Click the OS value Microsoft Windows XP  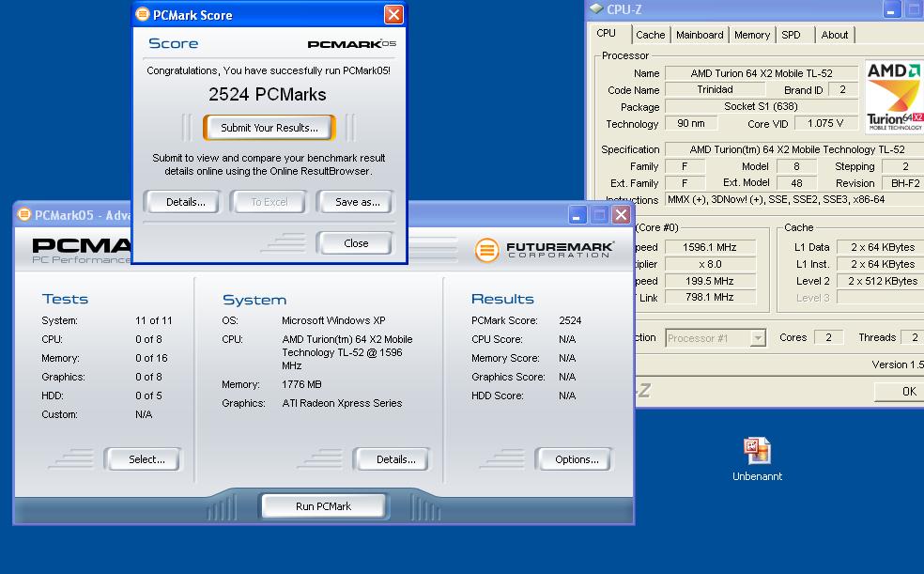tap(333, 320)
